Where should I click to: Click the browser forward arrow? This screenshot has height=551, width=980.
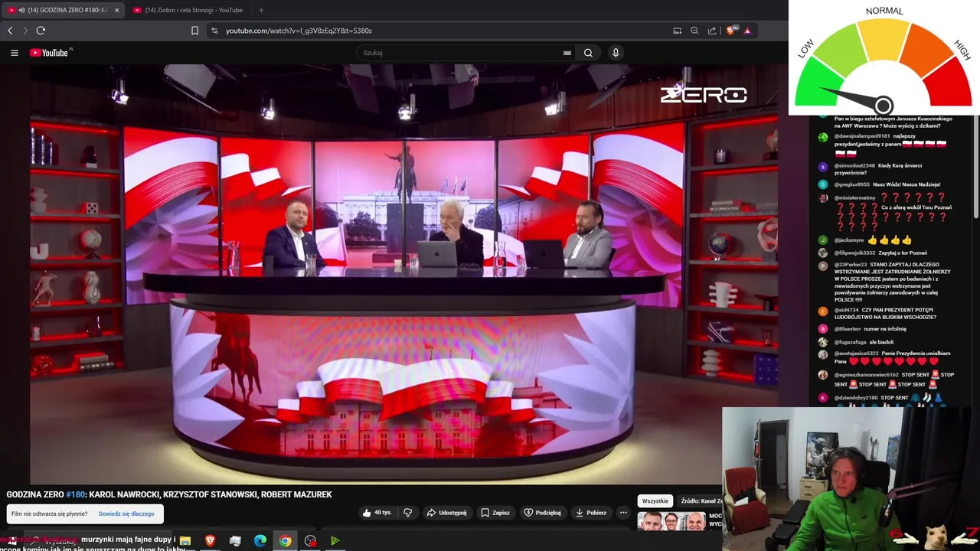(25, 31)
